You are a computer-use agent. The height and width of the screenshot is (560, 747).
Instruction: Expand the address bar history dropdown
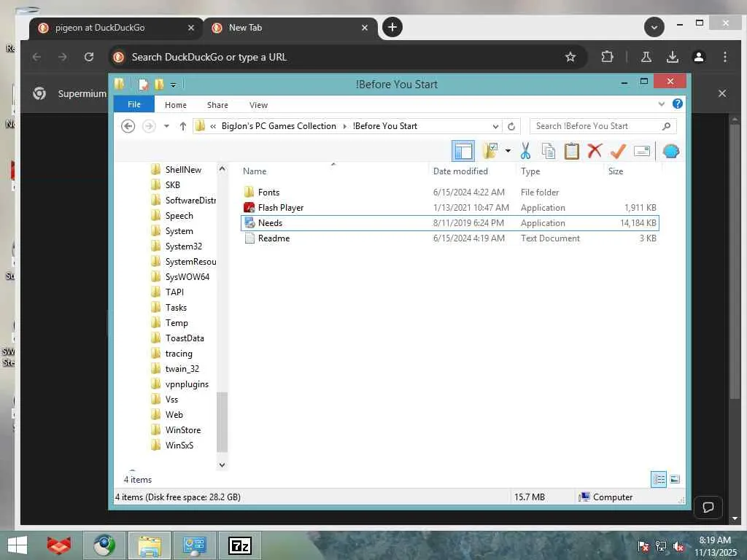pos(495,126)
